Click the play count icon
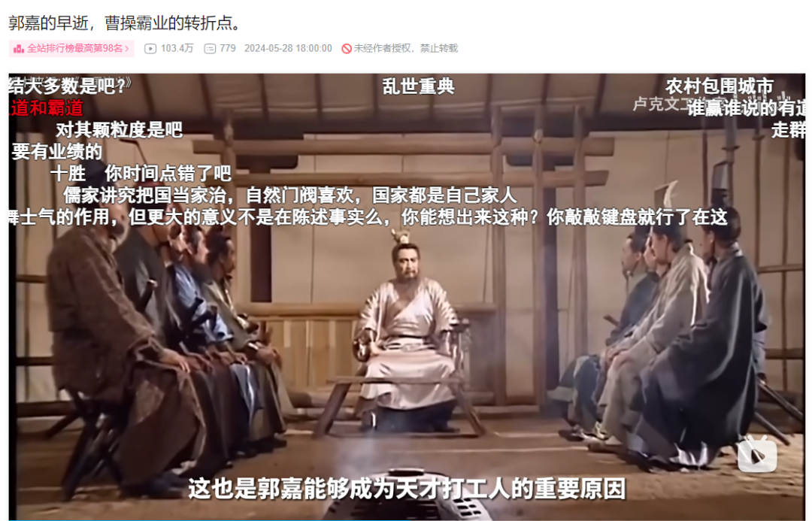 pos(150,49)
